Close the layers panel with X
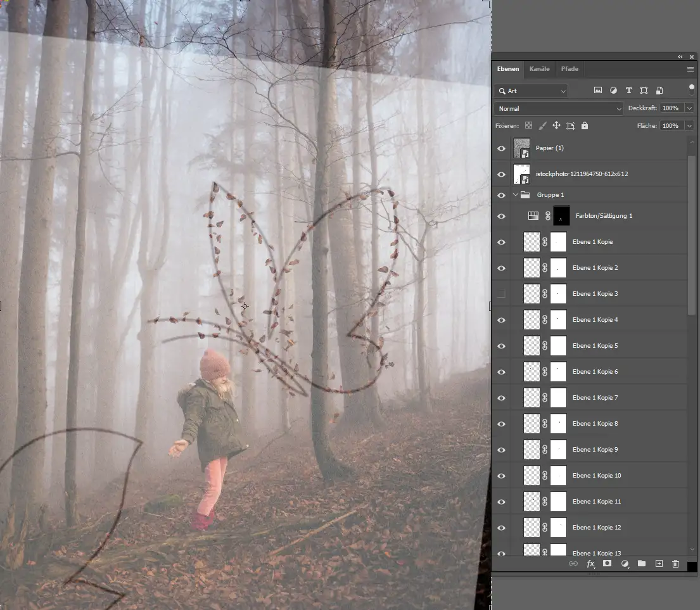Viewport: 700px width, 610px height. [x=692, y=56]
